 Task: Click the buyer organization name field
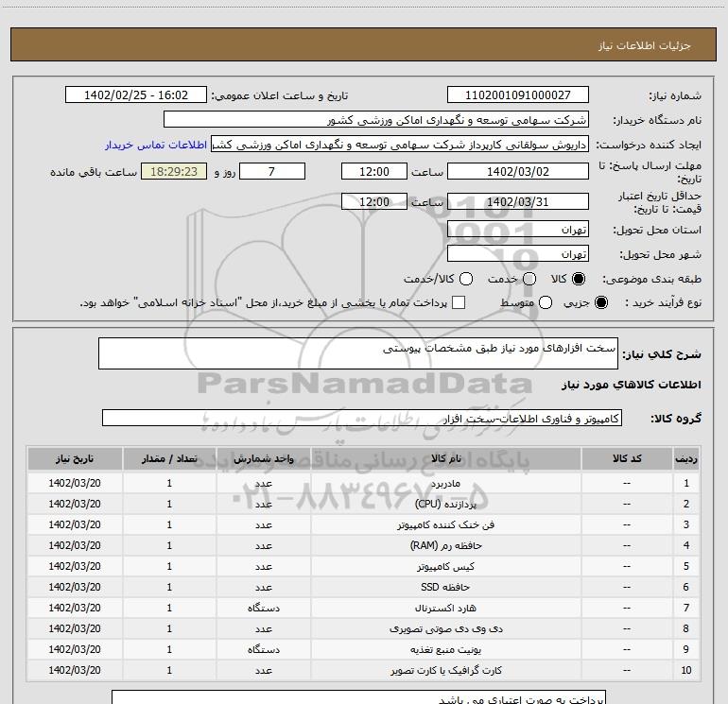click(x=376, y=120)
